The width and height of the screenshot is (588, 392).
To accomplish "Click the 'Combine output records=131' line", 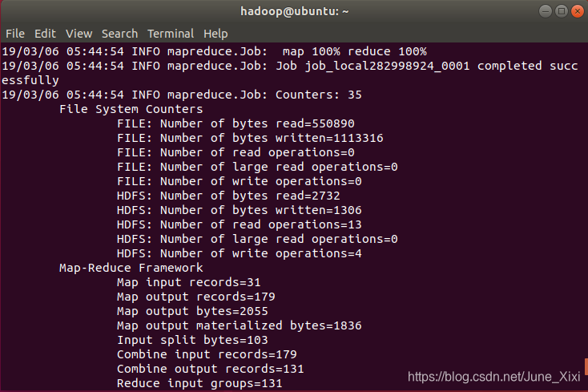I will pyautogui.click(x=211, y=369).
